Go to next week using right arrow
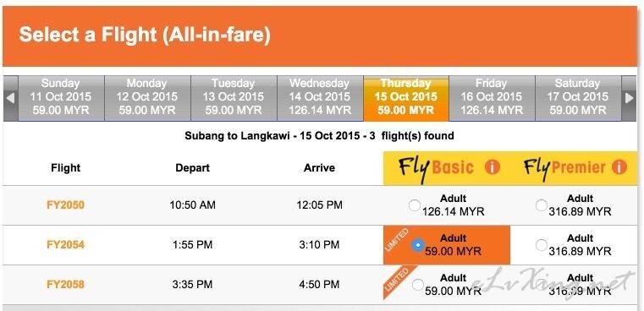Viewport: 644px width, 311px height. coord(629,98)
